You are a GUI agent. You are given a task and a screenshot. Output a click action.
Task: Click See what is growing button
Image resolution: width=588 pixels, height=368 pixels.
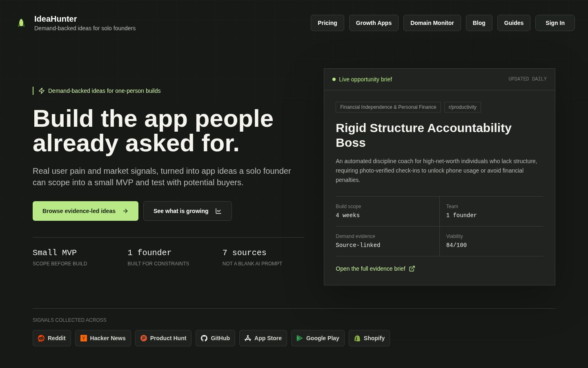point(187,211)
